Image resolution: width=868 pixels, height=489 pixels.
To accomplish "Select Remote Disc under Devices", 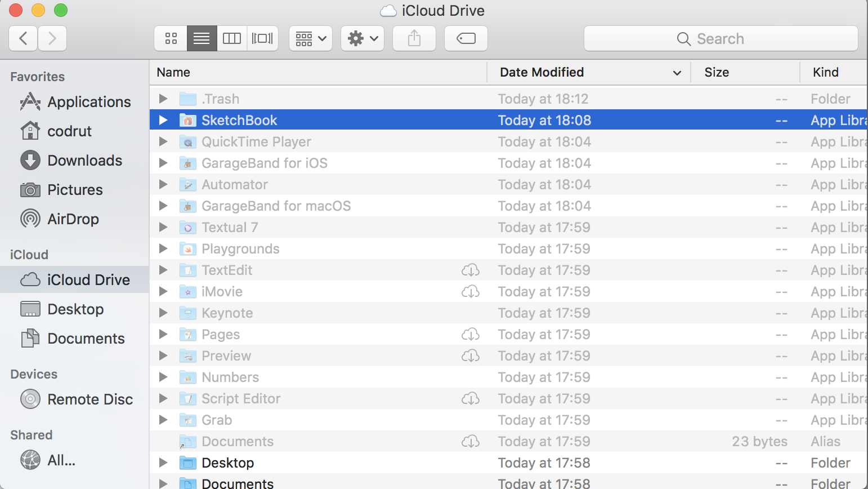I will (x=75, y=399).
